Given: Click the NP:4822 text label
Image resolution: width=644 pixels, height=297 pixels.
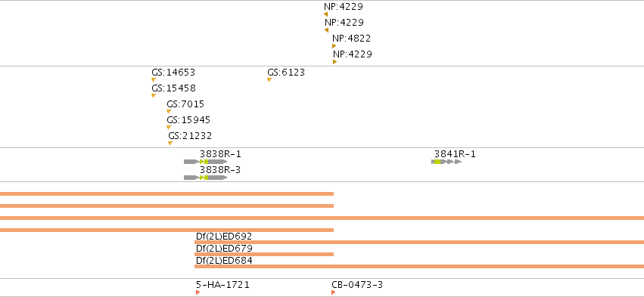Looking at the screenshot, I should coord(352,38).
